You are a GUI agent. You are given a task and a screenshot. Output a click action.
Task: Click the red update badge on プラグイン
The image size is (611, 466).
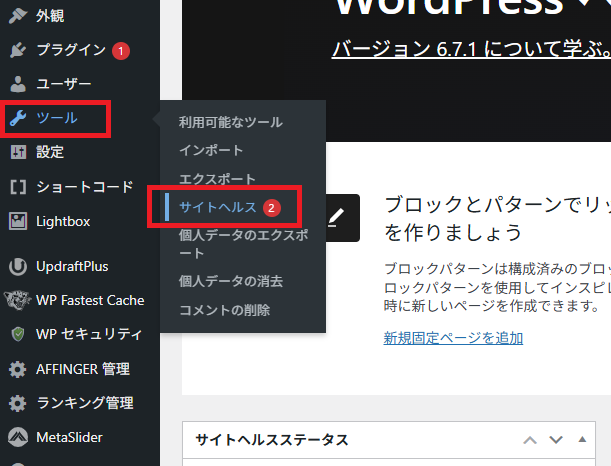coord(121,50)
